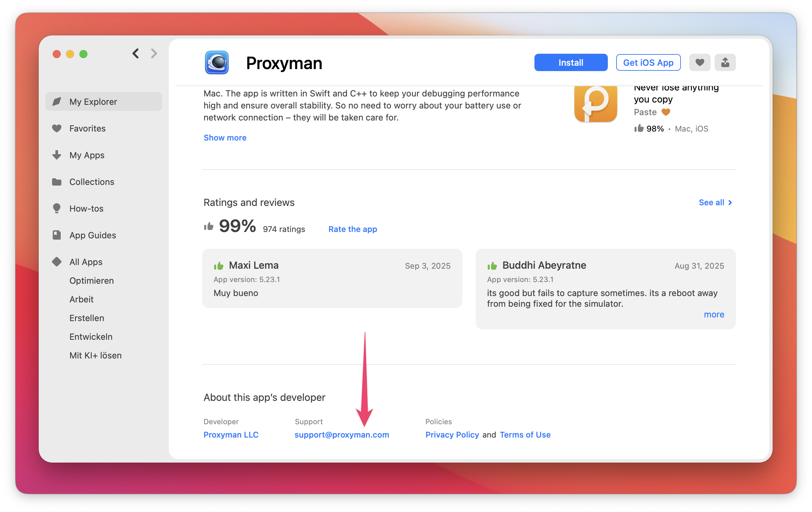Install the Proxyman app

click(570, 62)
